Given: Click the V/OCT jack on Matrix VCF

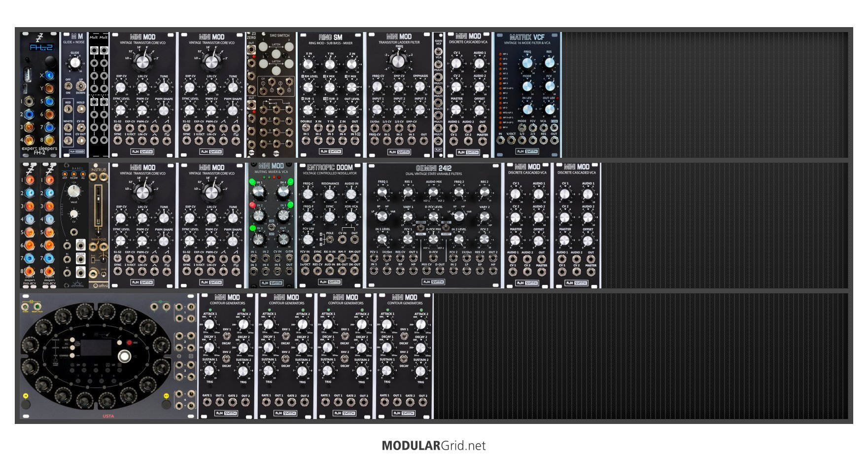Looking at the screenshot, I should (x=511, y=140).
